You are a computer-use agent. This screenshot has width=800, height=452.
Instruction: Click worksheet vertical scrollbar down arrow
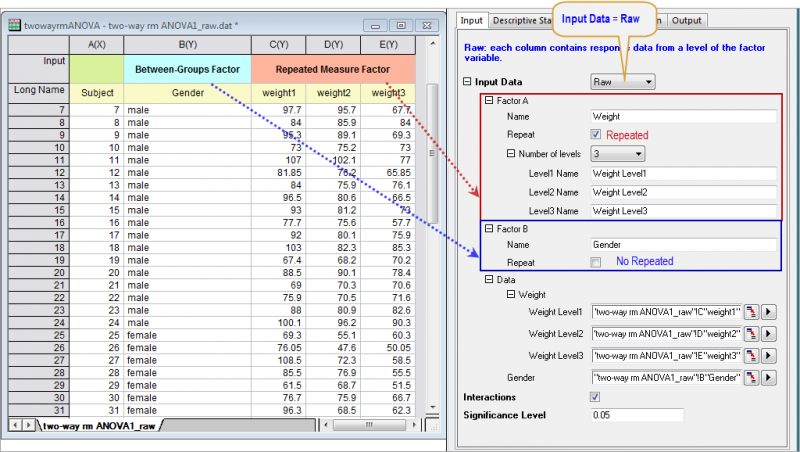[x=433, y=407]
